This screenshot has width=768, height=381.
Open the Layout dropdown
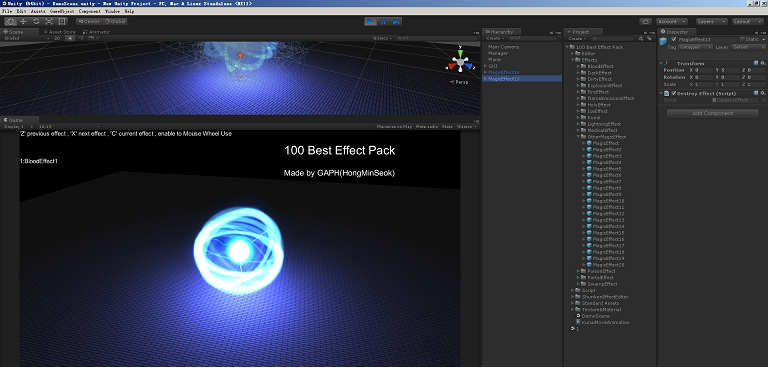(748, 22)
